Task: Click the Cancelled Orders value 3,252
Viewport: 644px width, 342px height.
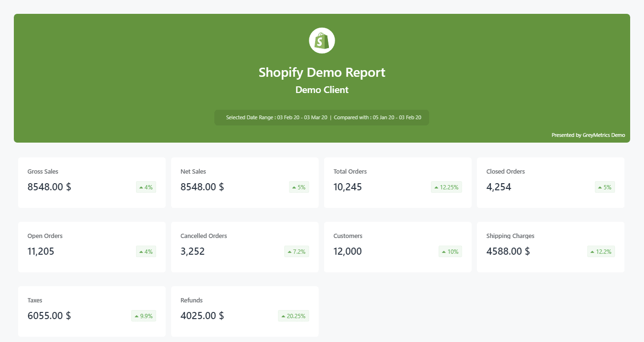Action: click(192, 251)
